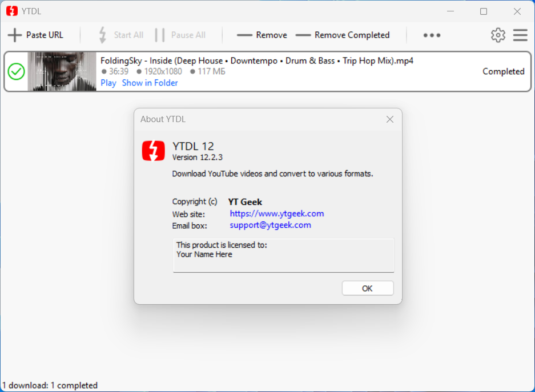535x392 pixels.
Task: Click the Pause All bars icon
Action: click(160, 35)
